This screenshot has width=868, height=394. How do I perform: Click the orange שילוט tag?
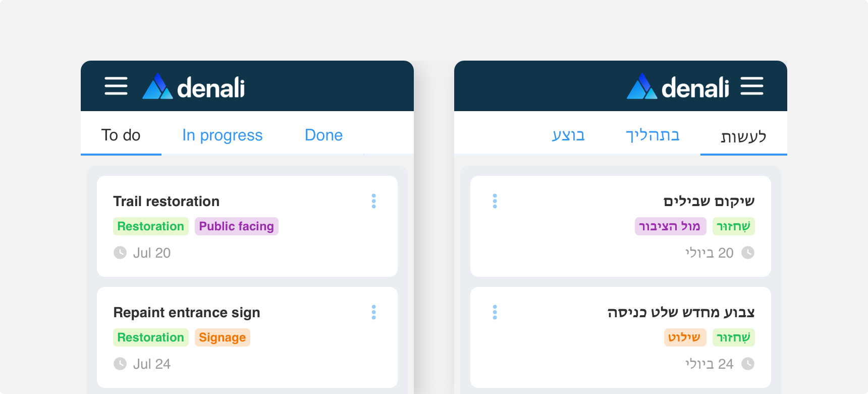tap(684, 337)
